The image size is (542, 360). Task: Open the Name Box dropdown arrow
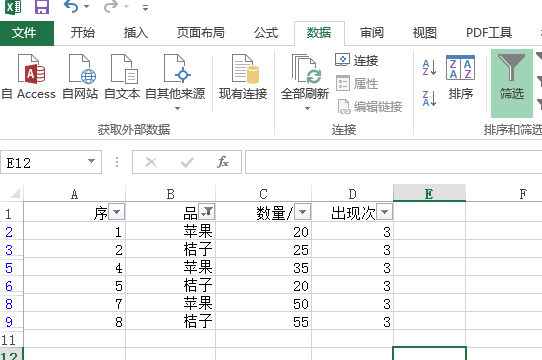click(x=91, y=161)
